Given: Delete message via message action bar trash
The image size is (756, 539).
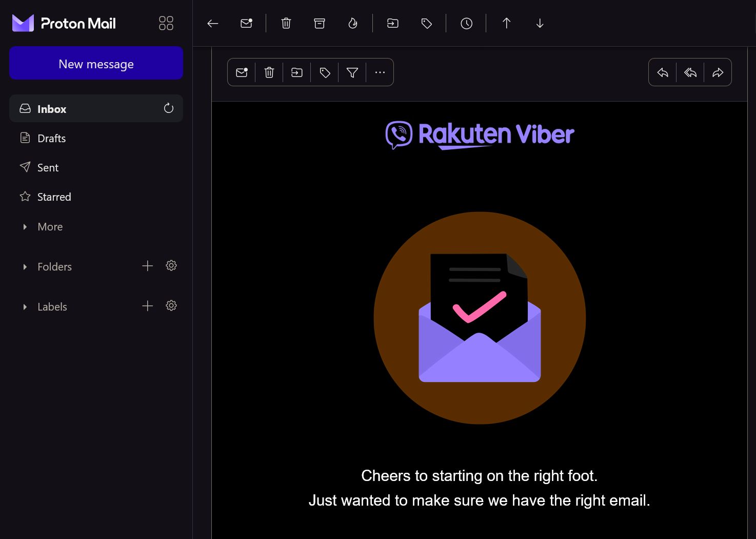Looking at the screenshot, I should [269, 72].
